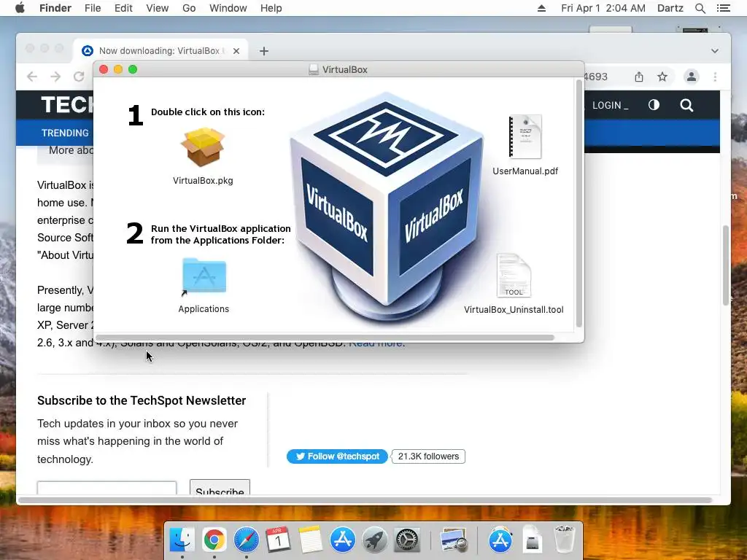
Task: Click Chrome's back arrow button
Action: [x=32, y=77]
